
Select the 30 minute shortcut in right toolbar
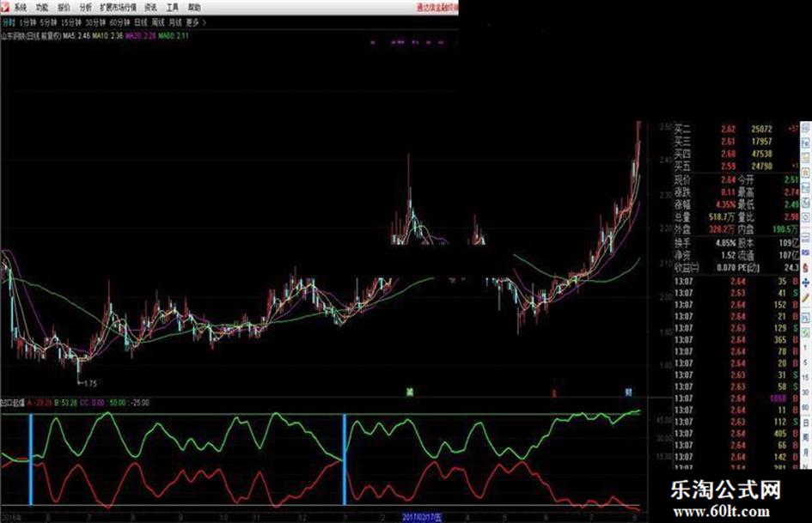pos(806,392)
